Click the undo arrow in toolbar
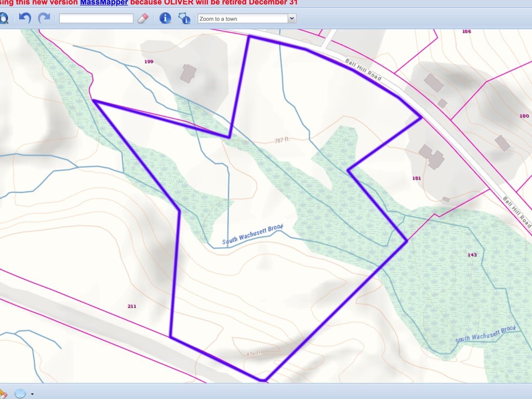The image size is (532, 399). (25, 18)
